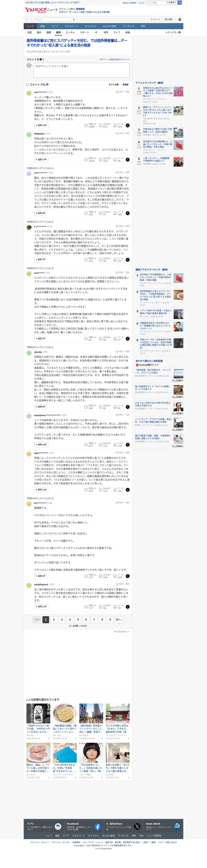Expand 返信18件 on bambina comment
This screenshot has height=868, width=207.
tap(41, 445)
